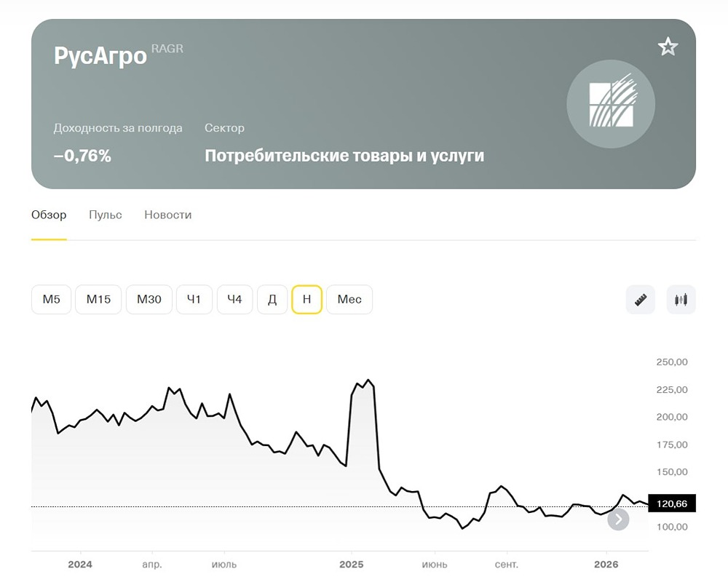The width and height of the screenshot is (728, 585).
Task: Click the RusAgro company logo
Action: coord(611,104)
